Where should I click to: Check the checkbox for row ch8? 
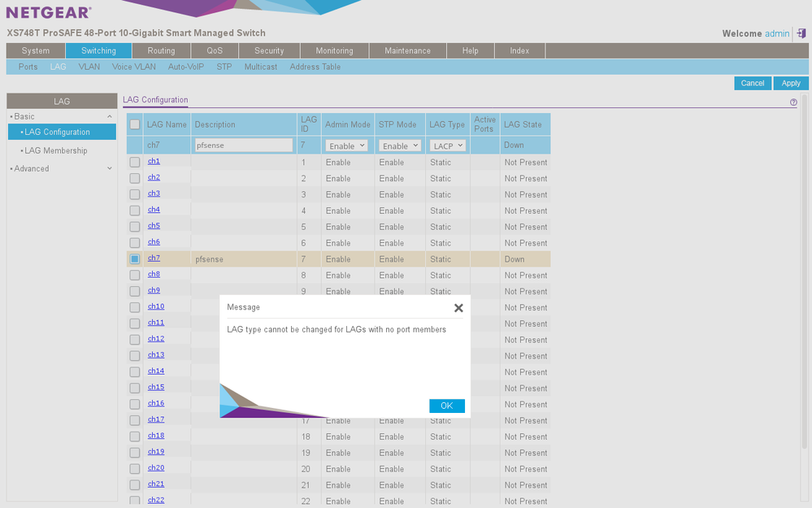(135, 275)
